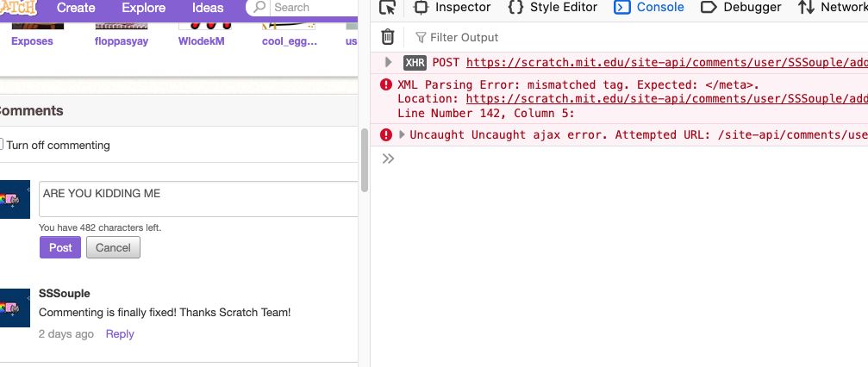
Task: Switch to the Network tab
Action: (x=833, y=7)
